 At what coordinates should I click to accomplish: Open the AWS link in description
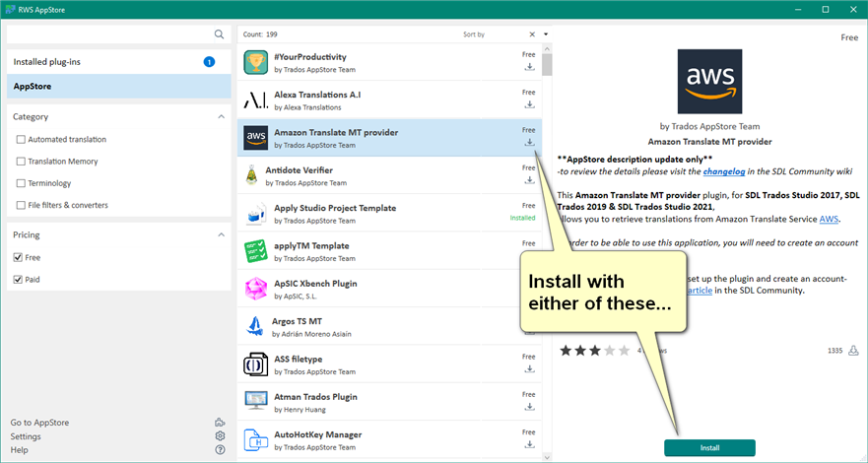(x=829, y=219)
